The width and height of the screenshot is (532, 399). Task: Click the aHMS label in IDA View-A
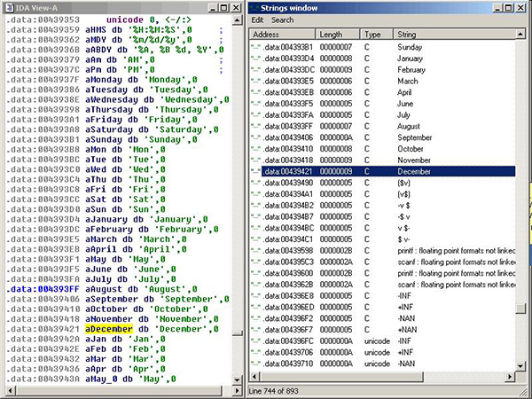point(96,30)
